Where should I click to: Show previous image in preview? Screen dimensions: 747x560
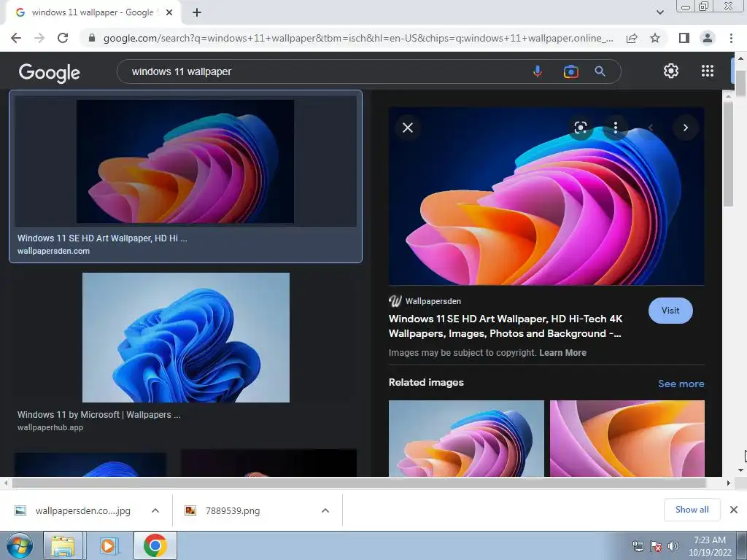click(651, 128)
